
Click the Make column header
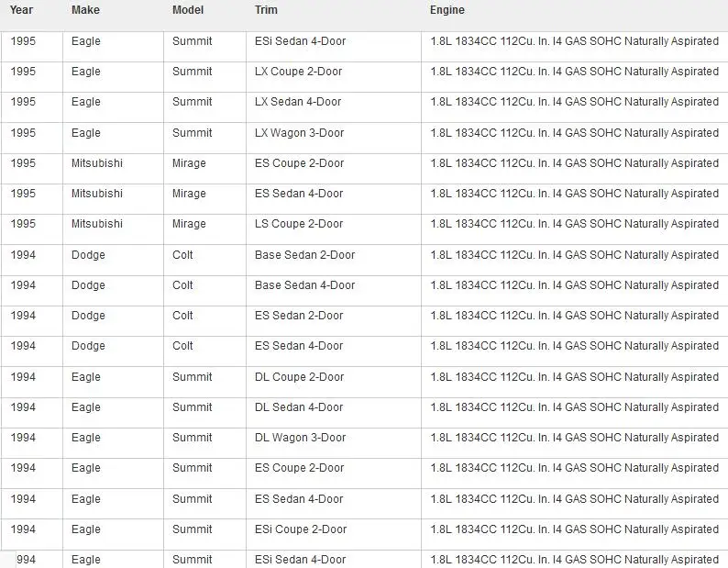(85, 10)
